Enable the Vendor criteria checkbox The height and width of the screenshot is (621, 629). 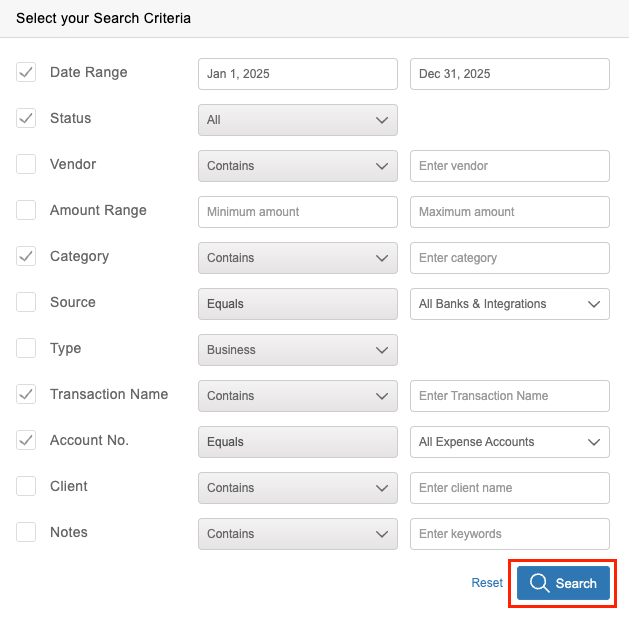(x=26, y=164)
